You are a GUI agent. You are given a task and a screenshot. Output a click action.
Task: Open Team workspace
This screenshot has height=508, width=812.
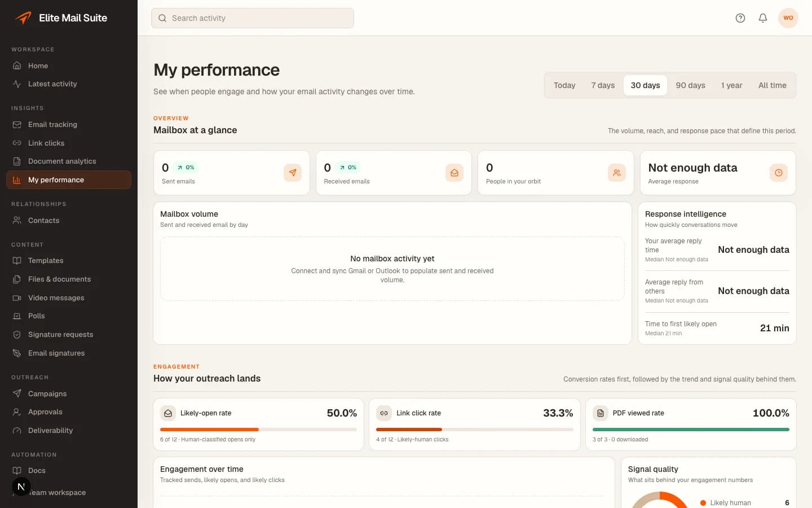(69, 493)
